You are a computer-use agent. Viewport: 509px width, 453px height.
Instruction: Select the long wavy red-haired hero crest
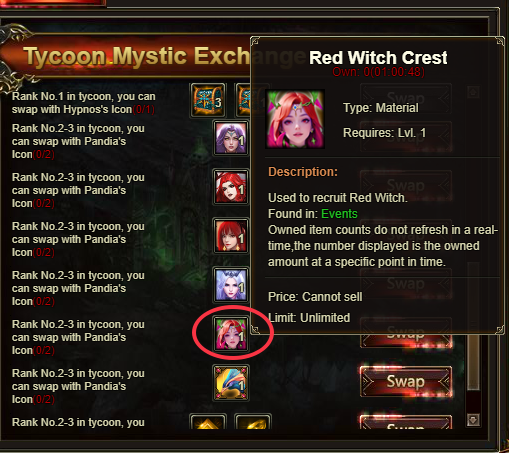click(x=231, y=187)
